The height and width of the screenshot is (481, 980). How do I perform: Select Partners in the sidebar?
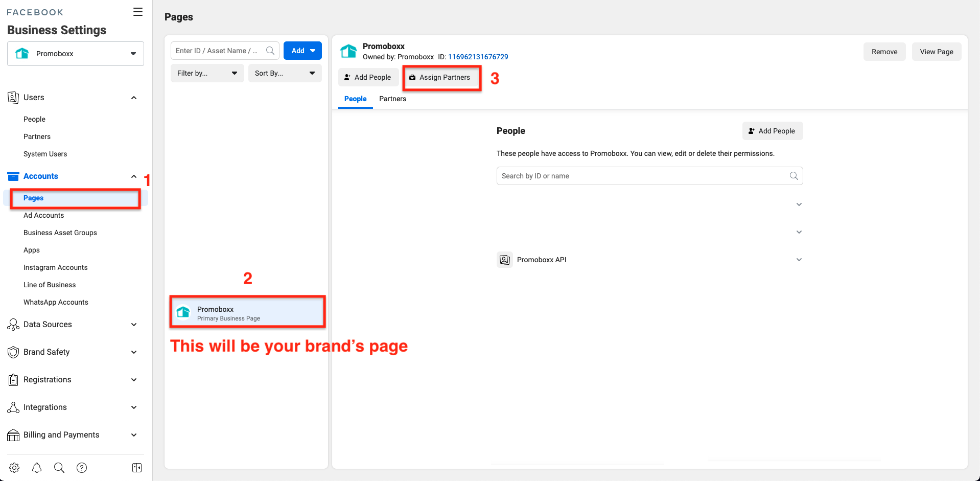click(x=37, y=136)
